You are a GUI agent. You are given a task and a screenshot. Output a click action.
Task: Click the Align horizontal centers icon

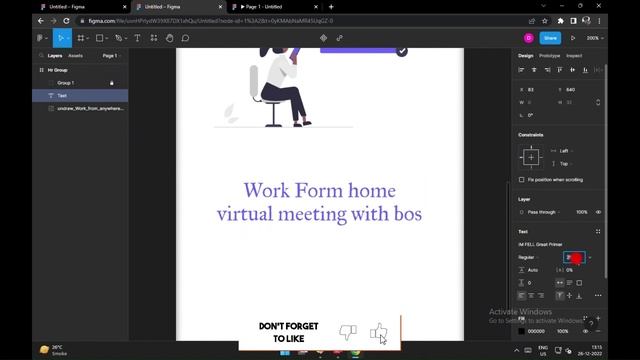coord(534,70)
